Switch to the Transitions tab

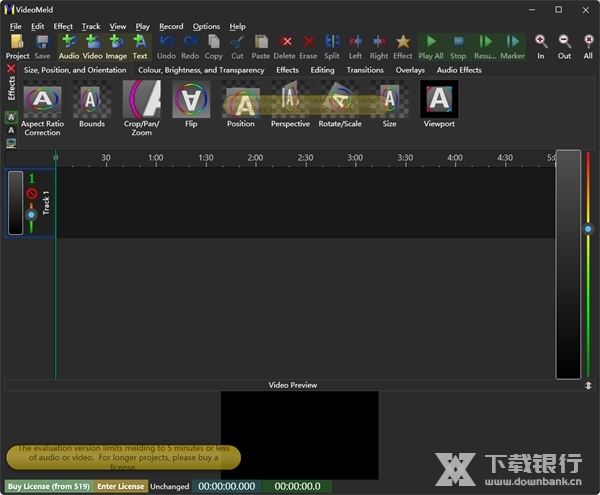coord(365,70)
